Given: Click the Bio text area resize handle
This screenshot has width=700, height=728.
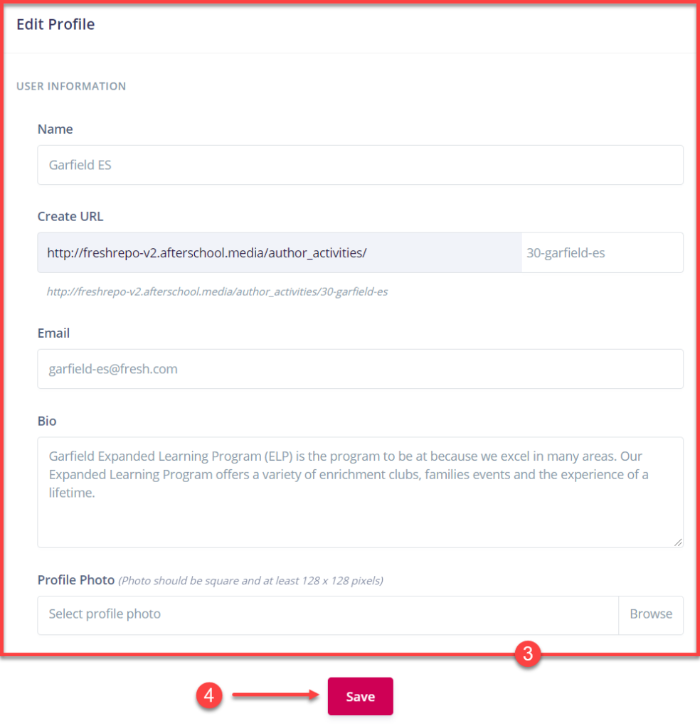Looking at the screenshot, I should click(678, 542).
